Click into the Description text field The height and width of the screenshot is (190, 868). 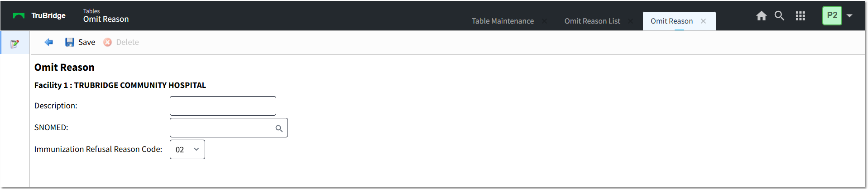coord(223,106)
